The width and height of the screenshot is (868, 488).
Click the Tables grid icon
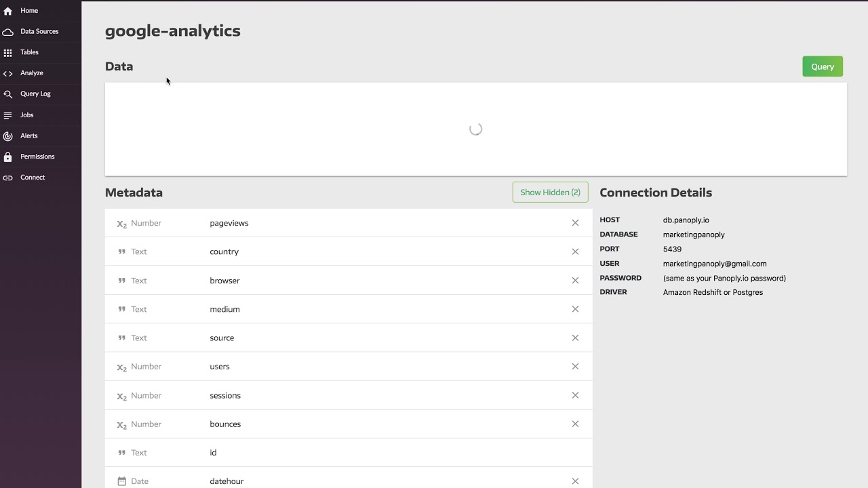(x=7, y=53)
